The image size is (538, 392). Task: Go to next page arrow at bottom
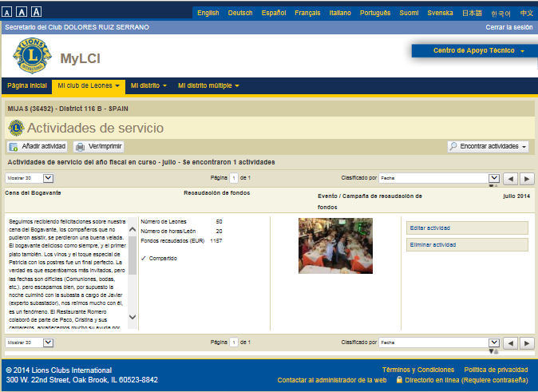click(527, 343)
